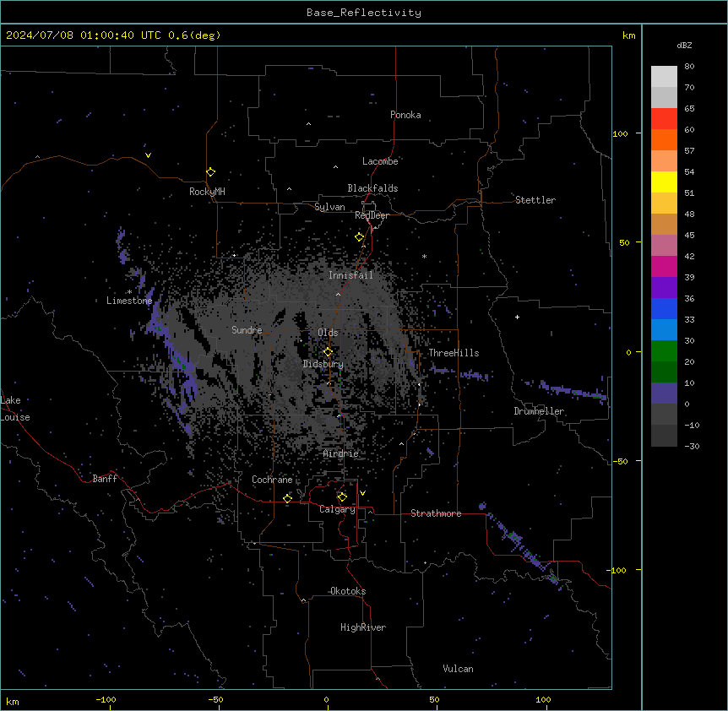The width and height of the screenshot is (728, 711).
Task: Click the Innisfail city label
Action: tap(350, 275)
